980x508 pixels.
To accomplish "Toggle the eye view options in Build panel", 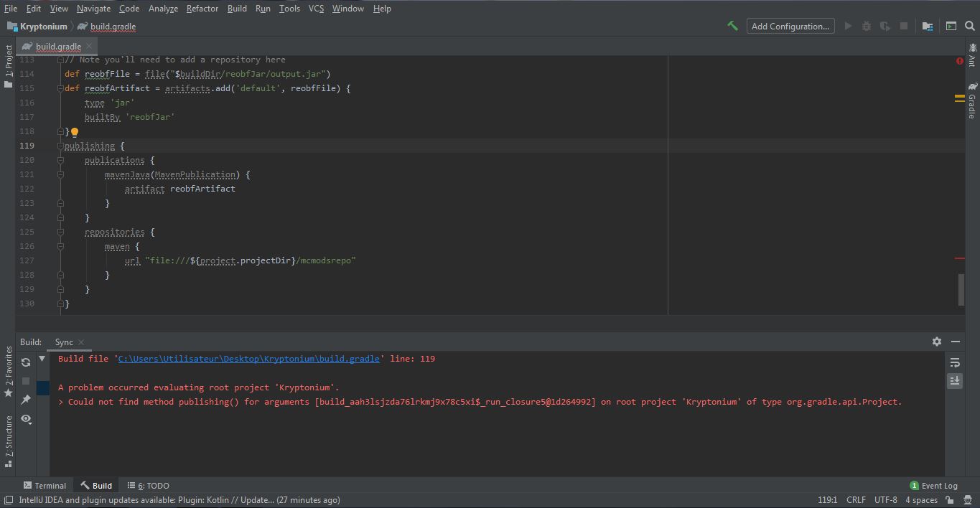I will tap(26, 418).
